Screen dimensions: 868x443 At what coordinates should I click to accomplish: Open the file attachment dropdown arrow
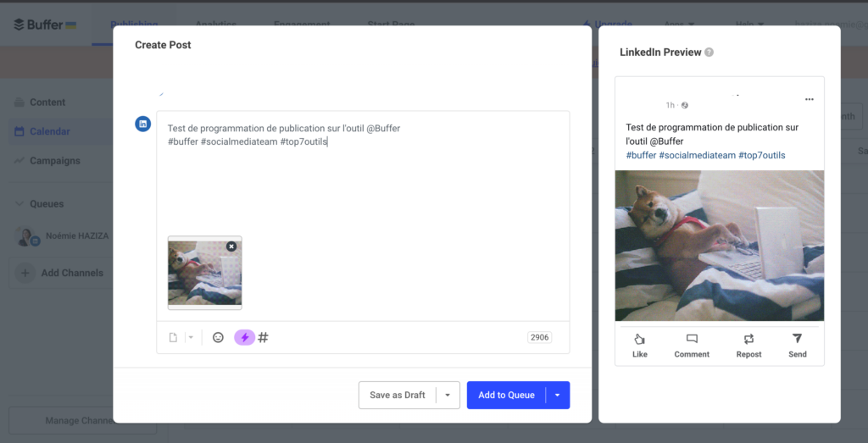point(191,337)
